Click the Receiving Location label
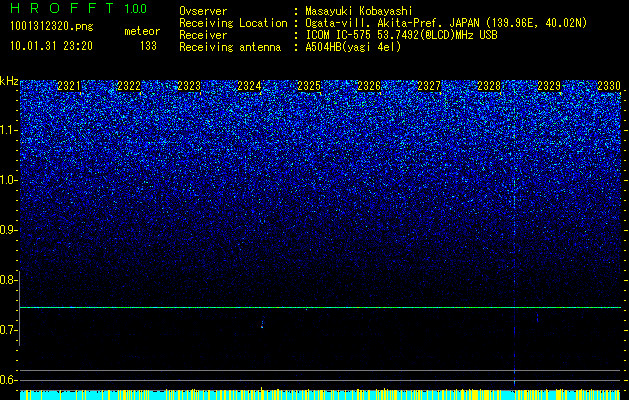Viewport: 629px width, 400px height. 233,23
